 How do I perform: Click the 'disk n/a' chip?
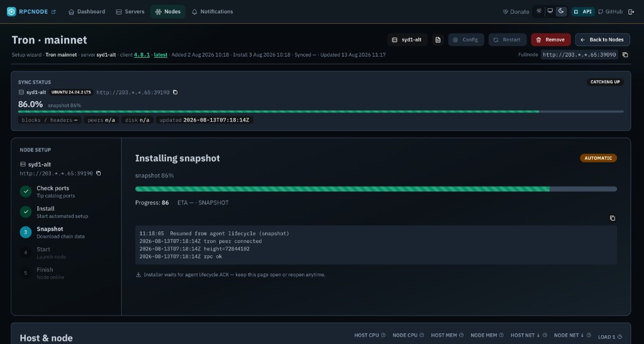(x=137, y=120)
